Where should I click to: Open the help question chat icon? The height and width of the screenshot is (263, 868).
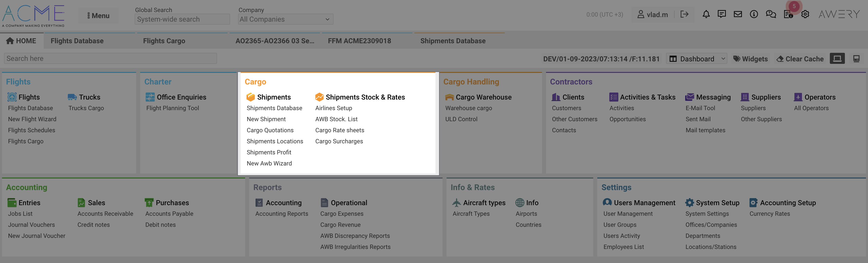click(771, 14)
